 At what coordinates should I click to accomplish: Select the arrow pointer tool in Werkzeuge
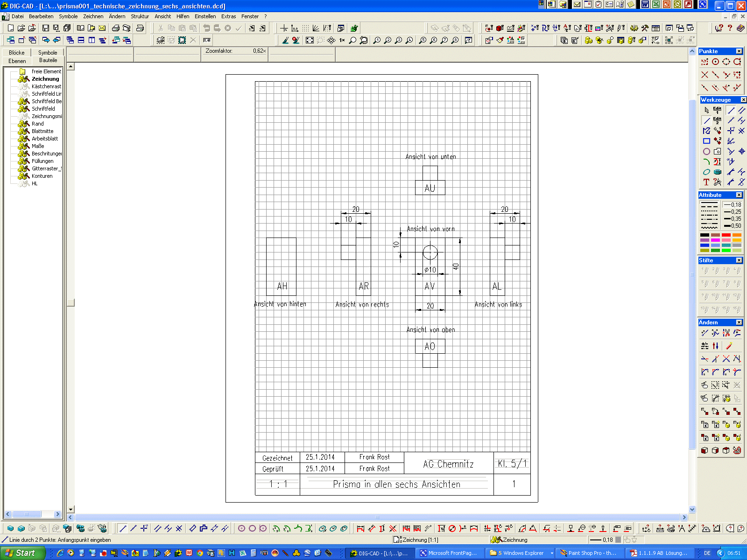(706, 110)
